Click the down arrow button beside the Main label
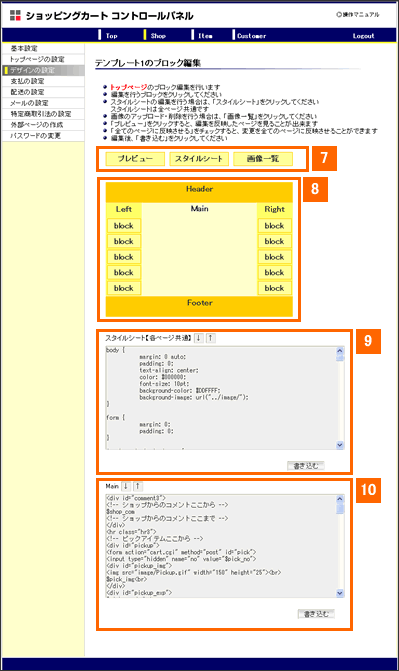Screen dimensions: 399x671 [x=126, y=486]
